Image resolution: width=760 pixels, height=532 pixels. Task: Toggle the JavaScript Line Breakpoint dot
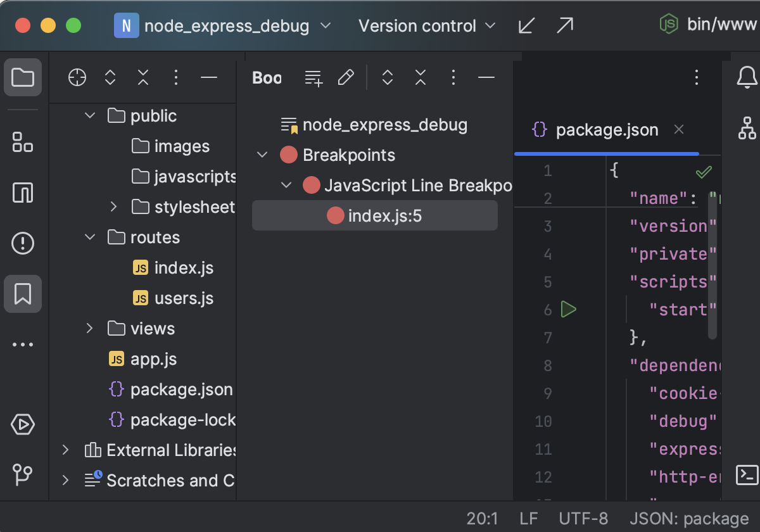click(x=310, y=185)
